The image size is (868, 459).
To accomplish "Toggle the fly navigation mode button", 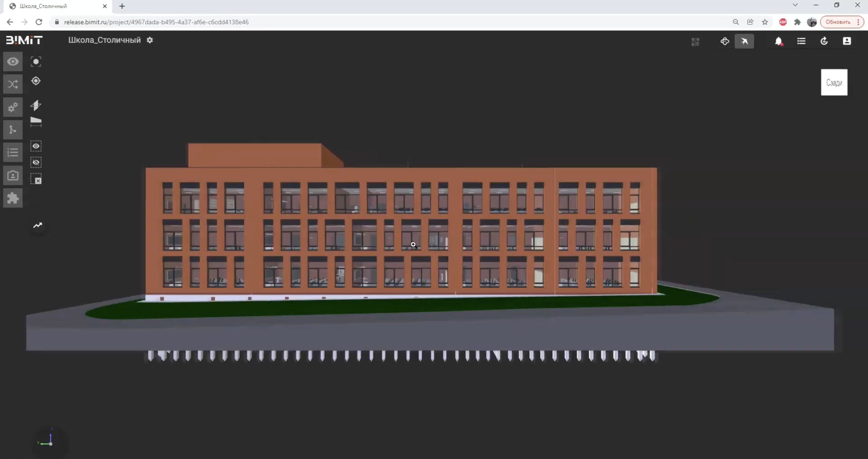I will [744, 42].
